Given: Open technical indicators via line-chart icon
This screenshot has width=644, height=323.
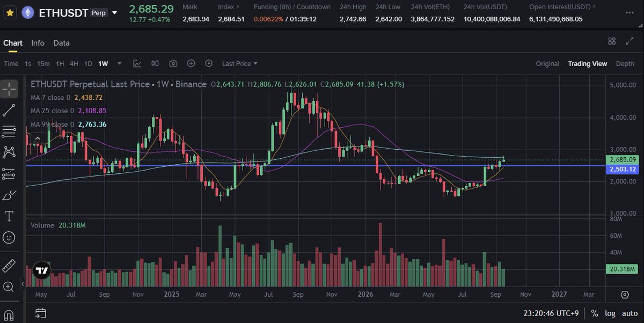Looking at the screenshot, I should [x=137, y=63].
